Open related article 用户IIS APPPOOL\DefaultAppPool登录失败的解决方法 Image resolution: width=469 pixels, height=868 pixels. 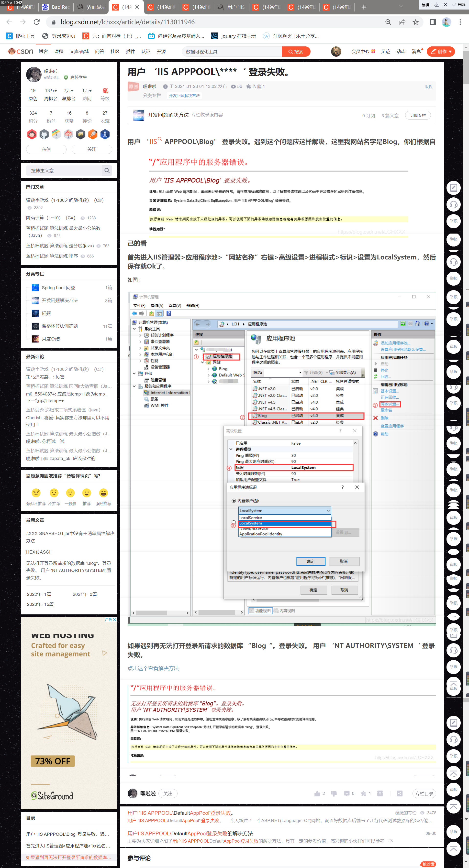pyautogui.click(x=190, y=833)
